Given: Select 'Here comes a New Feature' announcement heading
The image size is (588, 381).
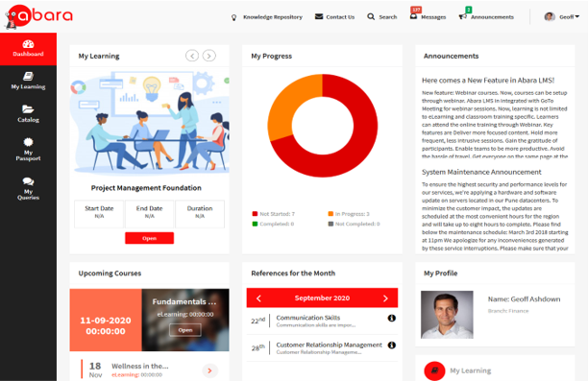Looking at the screenshot, I should (x=488, y=81).
